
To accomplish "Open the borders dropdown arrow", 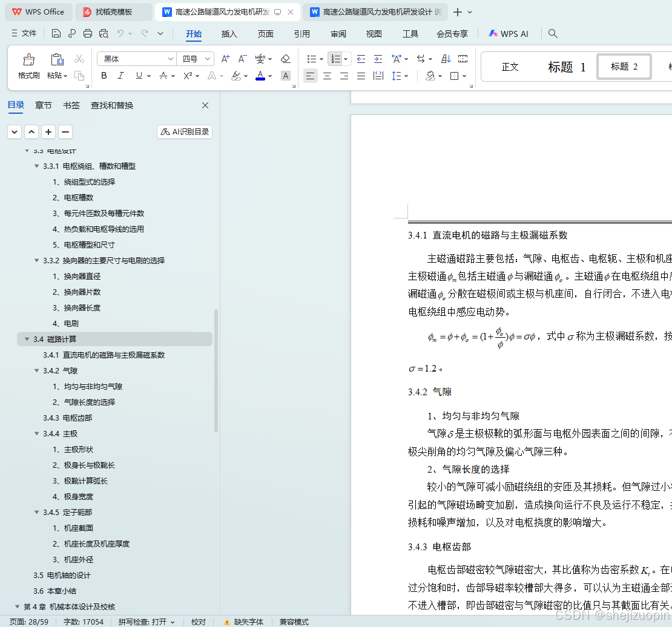I will (464, 76).
